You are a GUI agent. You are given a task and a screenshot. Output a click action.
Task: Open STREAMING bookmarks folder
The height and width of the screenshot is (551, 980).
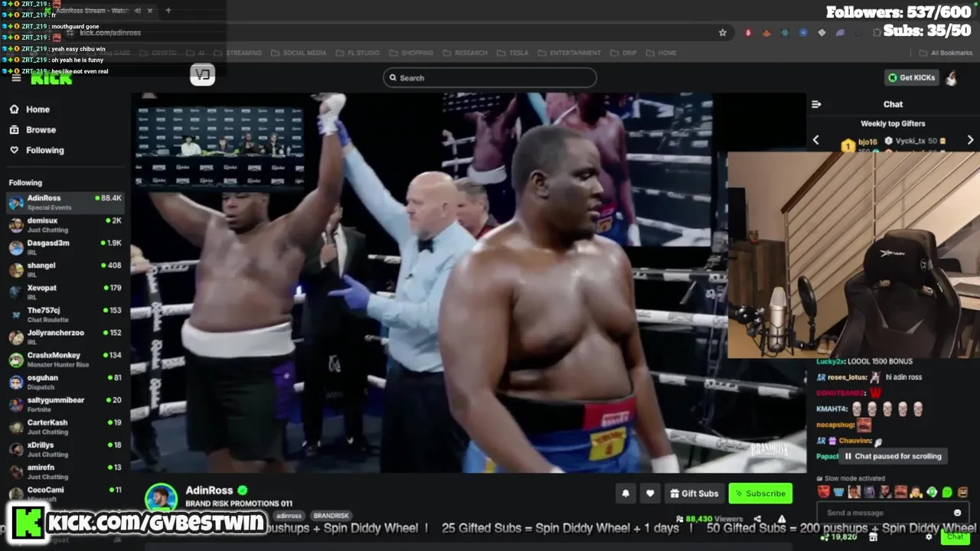click(x=238, y=53)
